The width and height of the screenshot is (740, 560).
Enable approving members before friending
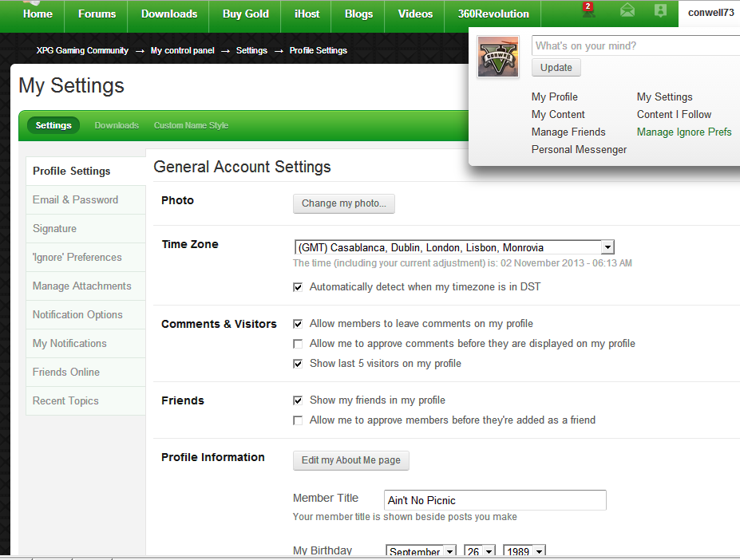pos(298,420)
